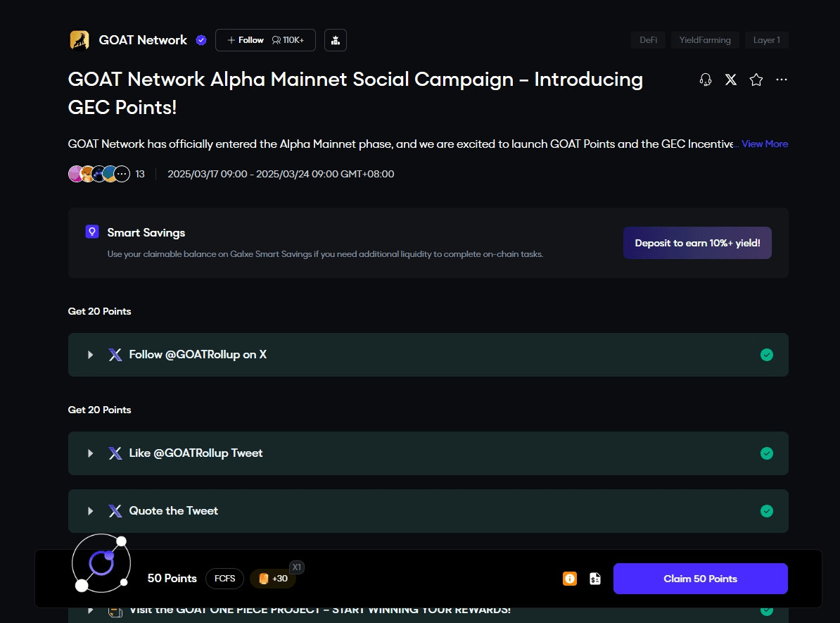Click the Claim 50 Points button
840x623 pixels.
coord(700,579)
